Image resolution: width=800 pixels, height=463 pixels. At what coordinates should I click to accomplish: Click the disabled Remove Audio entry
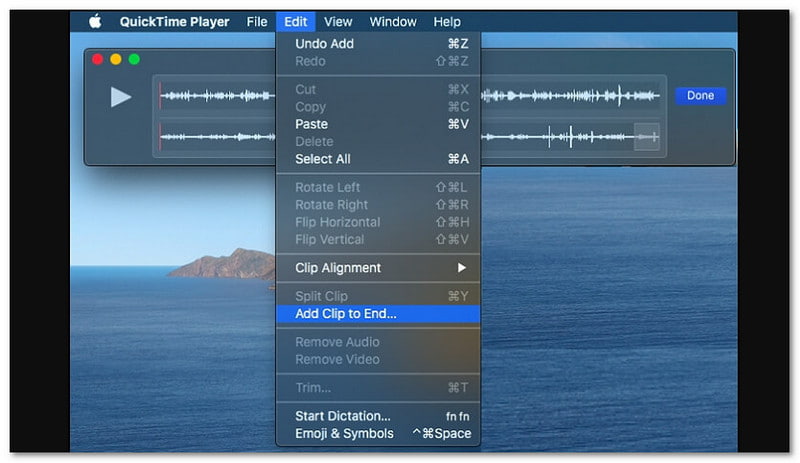pyautogui.click(x=378, y=342)
